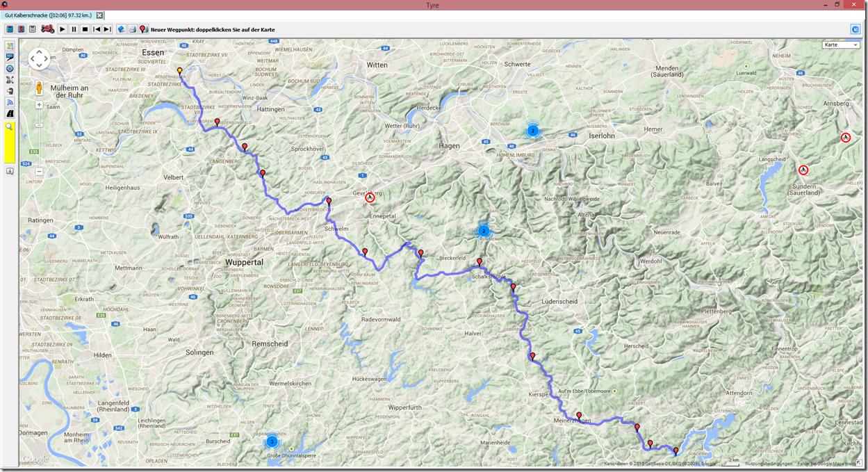Click the red motorcycle icon in toolbar

point(47,29)
